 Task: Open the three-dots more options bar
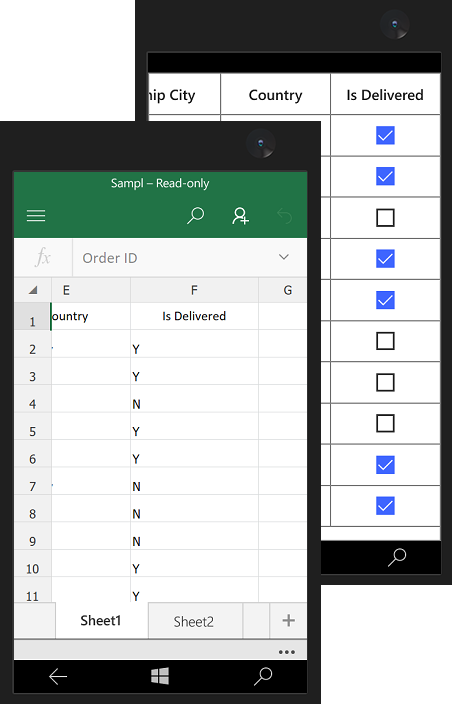pos(286,651)
